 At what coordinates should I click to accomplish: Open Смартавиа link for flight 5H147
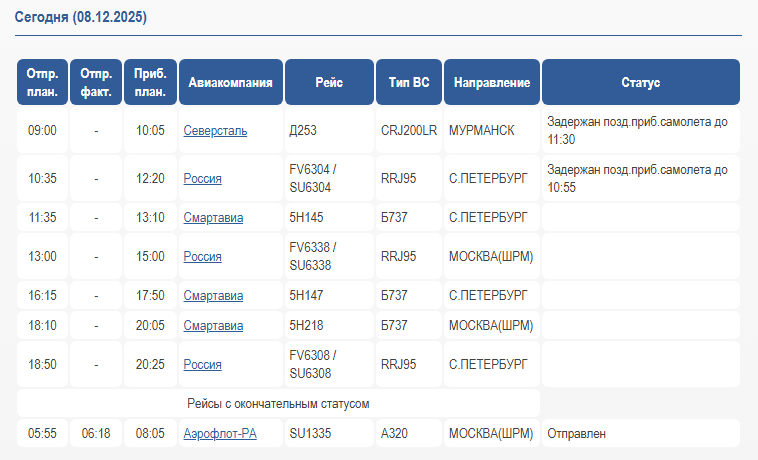213,296
